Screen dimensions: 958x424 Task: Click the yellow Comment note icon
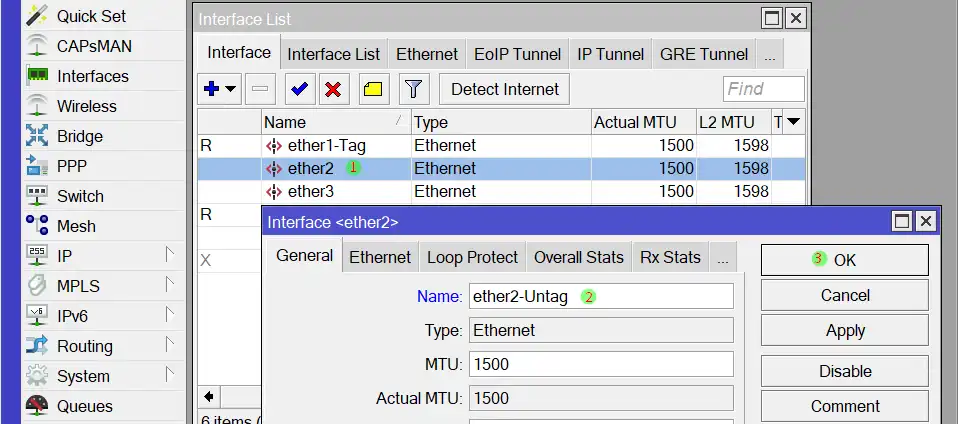tap(373, 89)
